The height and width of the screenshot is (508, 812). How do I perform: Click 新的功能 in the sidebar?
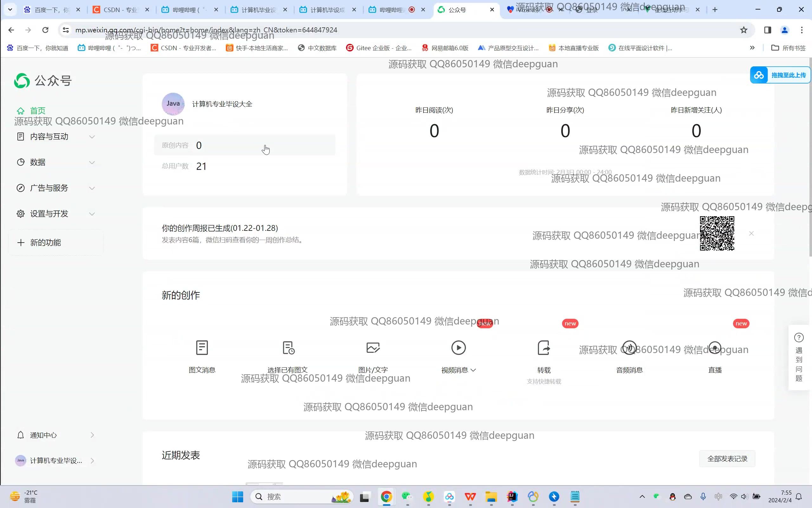pyautogui.click(x=56, y=243)
